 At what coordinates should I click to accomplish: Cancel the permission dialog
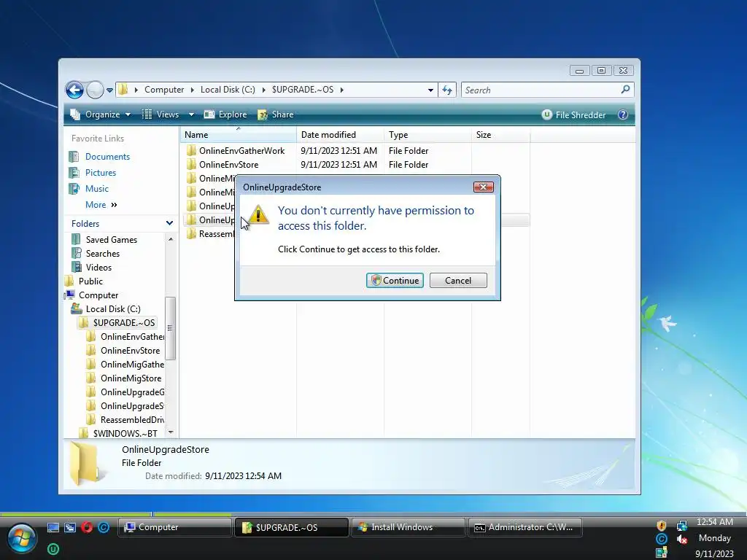pos(458,281)
